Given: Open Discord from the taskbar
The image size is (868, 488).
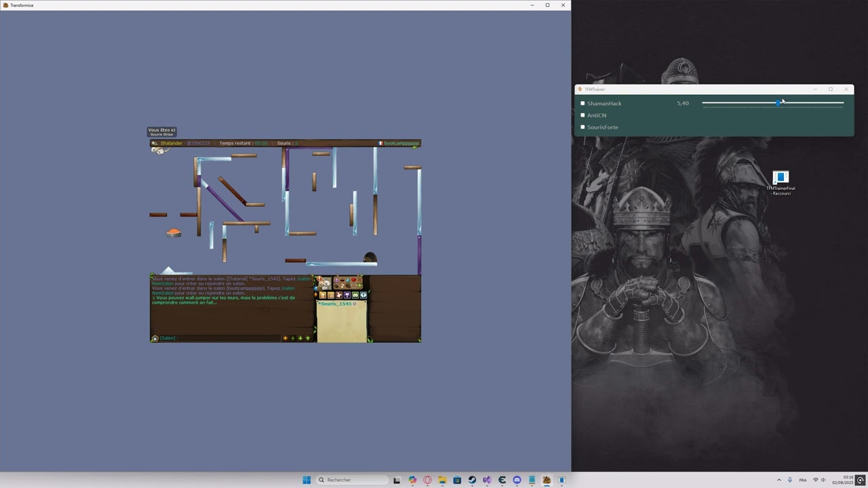Looking at the screenshot, I should coord(517,480).
